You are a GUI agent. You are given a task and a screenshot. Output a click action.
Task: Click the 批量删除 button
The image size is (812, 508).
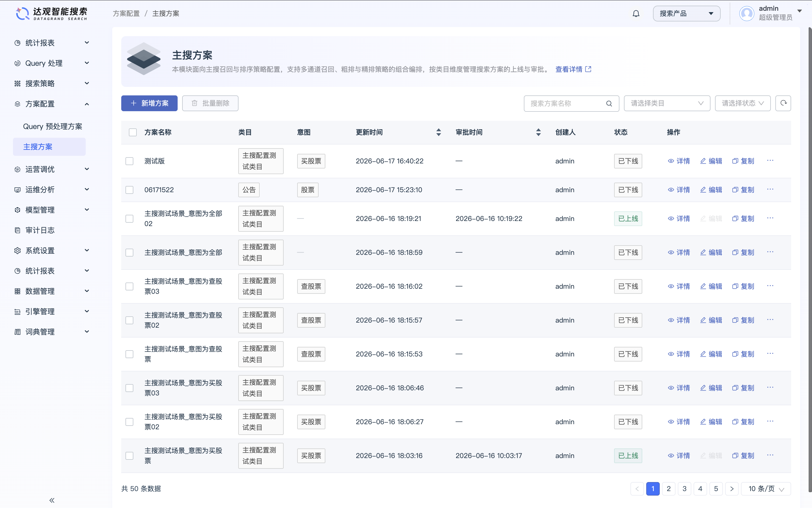(x=210, y=103)
